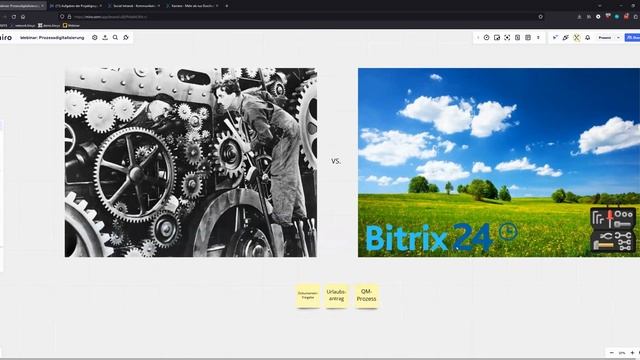Select the 'Dokumenten-Freigabe' sticky note
Screen dimensions: 640x360
(308, 296)
